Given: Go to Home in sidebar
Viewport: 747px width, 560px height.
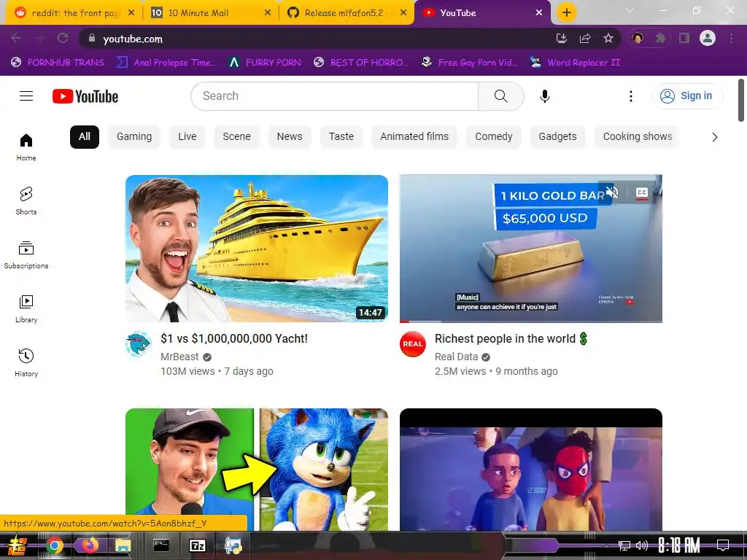Looking at the screenshot, I should [26, 147].
